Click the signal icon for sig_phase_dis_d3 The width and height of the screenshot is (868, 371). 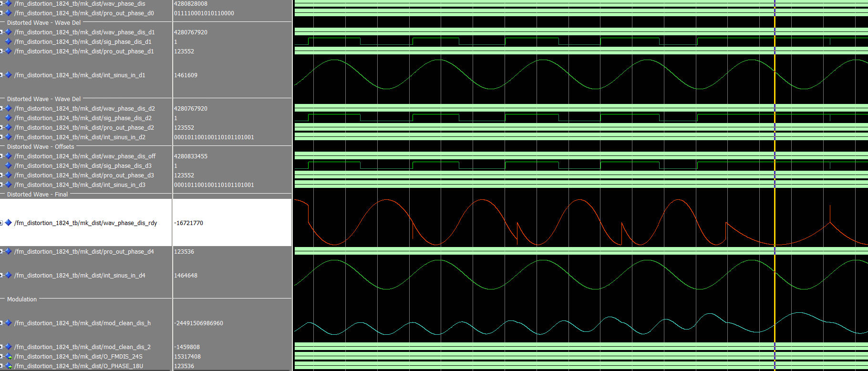point(8,166)
